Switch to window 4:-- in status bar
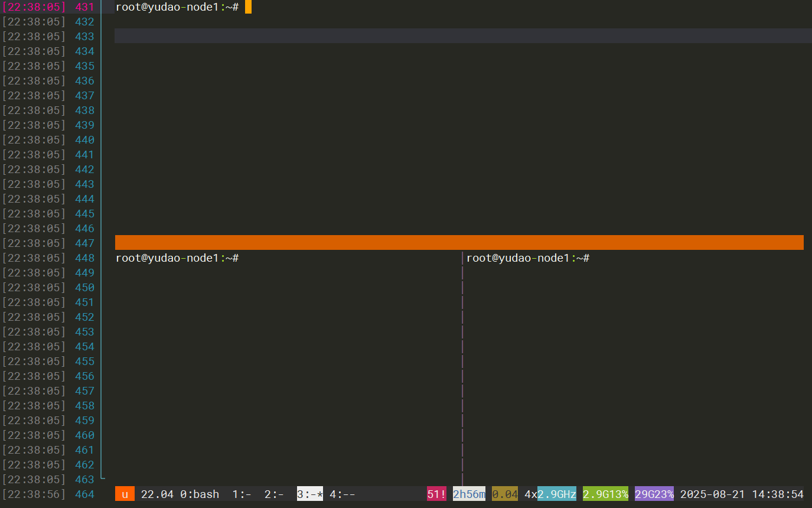The image size is (812, 508). 343,494
